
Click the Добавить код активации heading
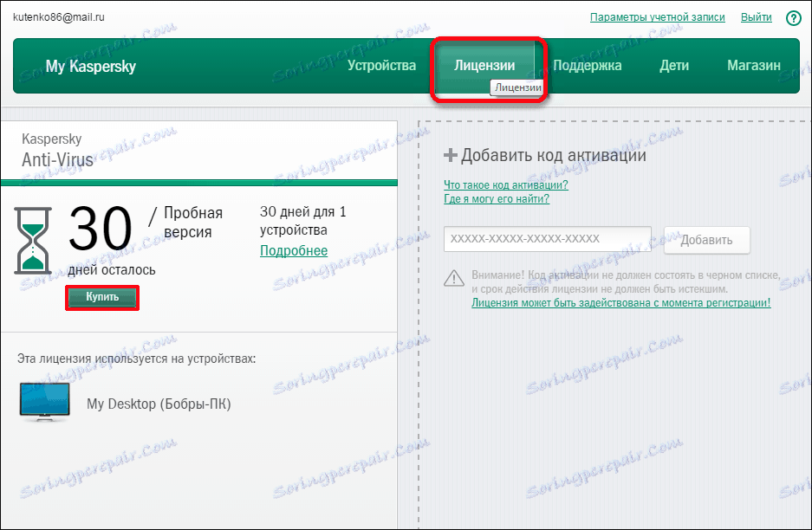pyautogui.click(x=554, y=155)
